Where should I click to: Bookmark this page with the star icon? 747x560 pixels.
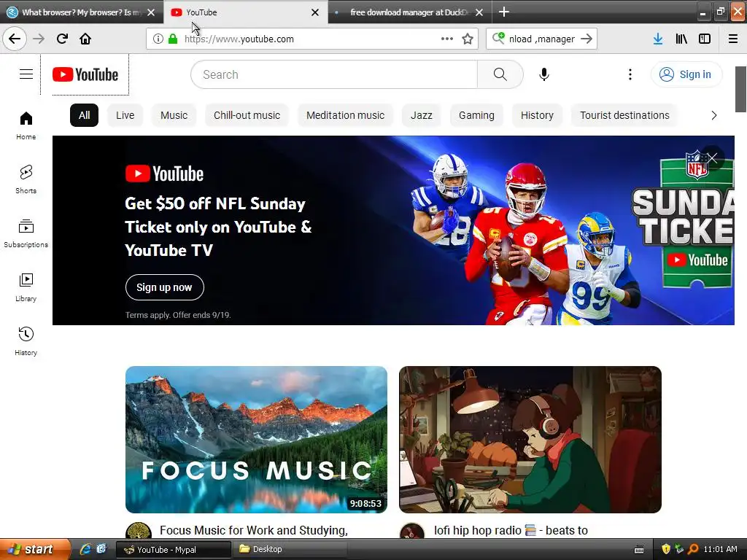coord(468,39)
